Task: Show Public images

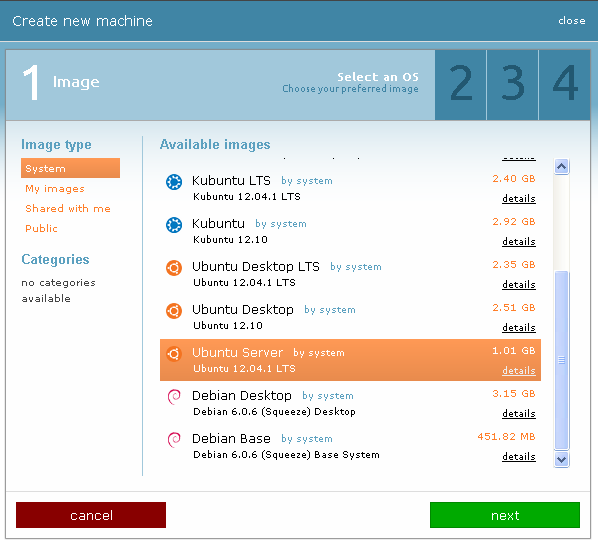Action: click(41, 228)
